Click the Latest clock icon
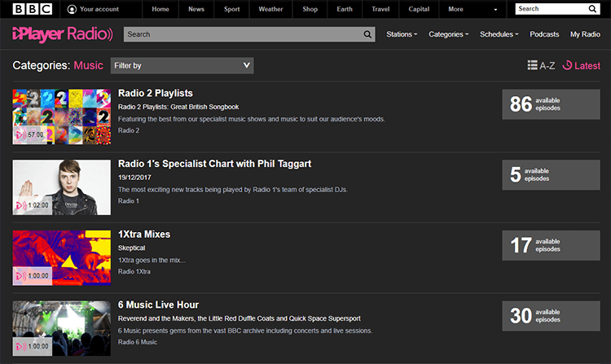The image size is (611, 364). tap(567, 65)
